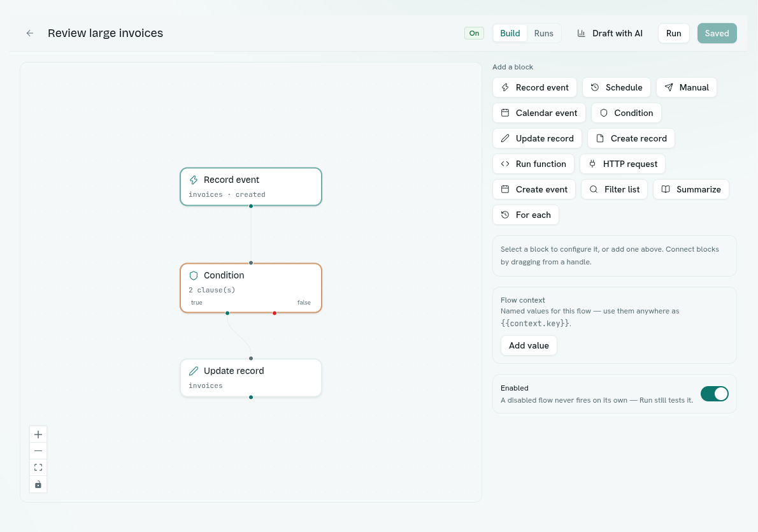Click the Run button
The height and width of the screenshot is (532, 758).
(x=673, y=33)
